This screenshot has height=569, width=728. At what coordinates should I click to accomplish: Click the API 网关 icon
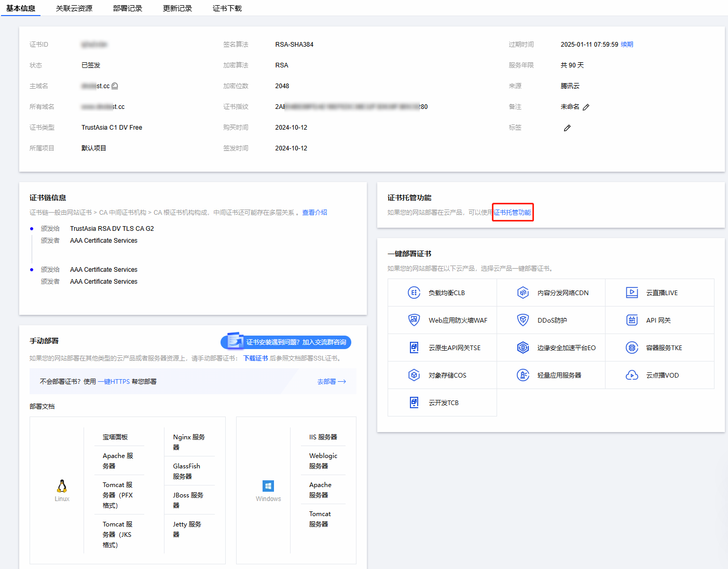pyautogui.click(x=632, y=320)
